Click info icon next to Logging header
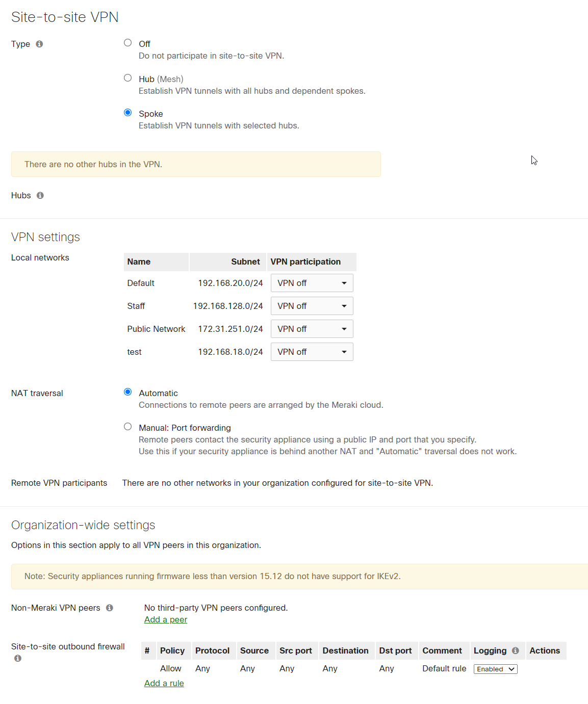Screen dimensions: 588x704 [516, 650]
